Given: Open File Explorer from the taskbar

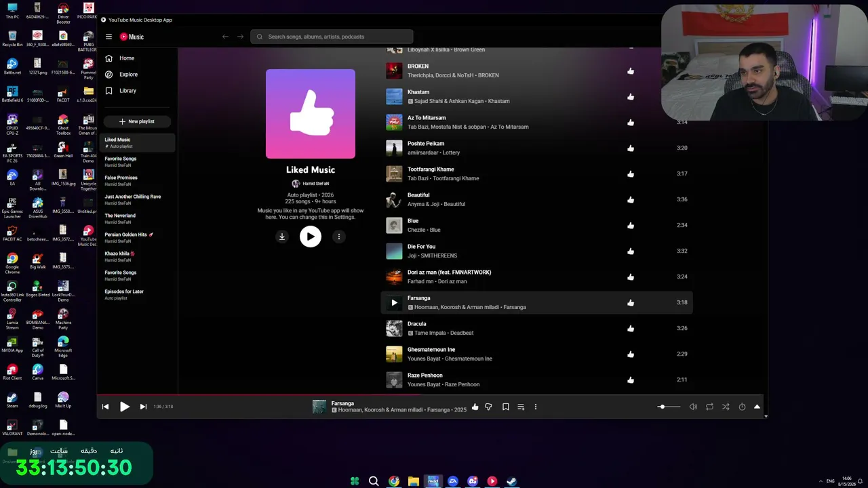Looking at the screenshot, I should (x=413, y=481).
